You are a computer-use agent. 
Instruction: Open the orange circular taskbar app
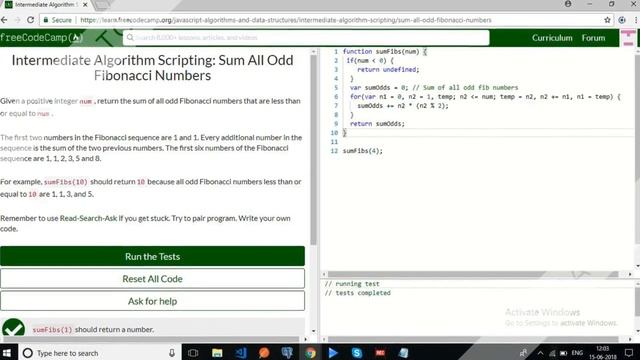click(264, 353)
